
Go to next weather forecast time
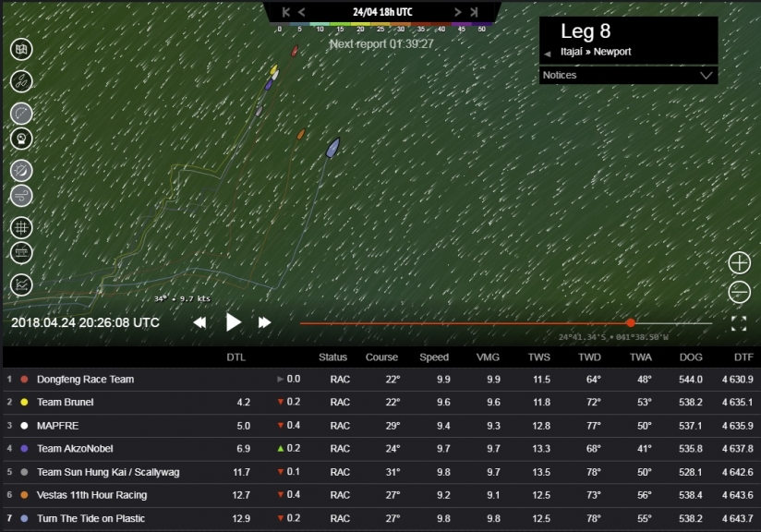[457, 12]
